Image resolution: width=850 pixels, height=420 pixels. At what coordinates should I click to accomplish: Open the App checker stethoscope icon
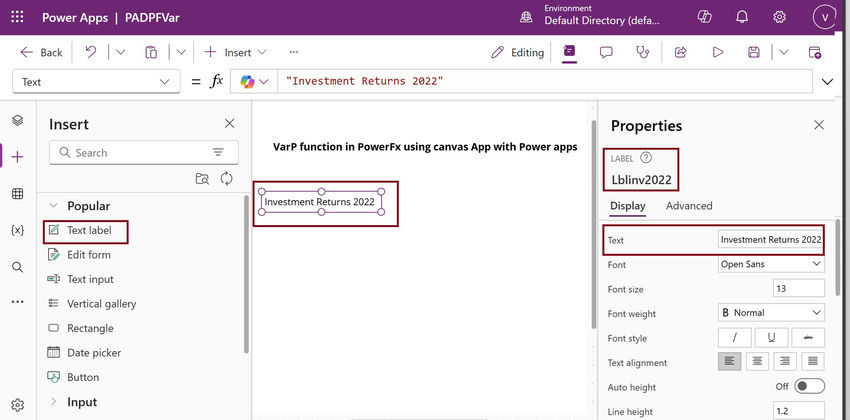tap(642, 52)
